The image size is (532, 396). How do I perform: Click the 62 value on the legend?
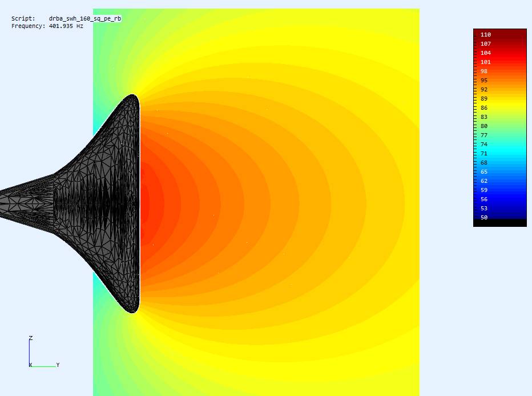[484, 181]
